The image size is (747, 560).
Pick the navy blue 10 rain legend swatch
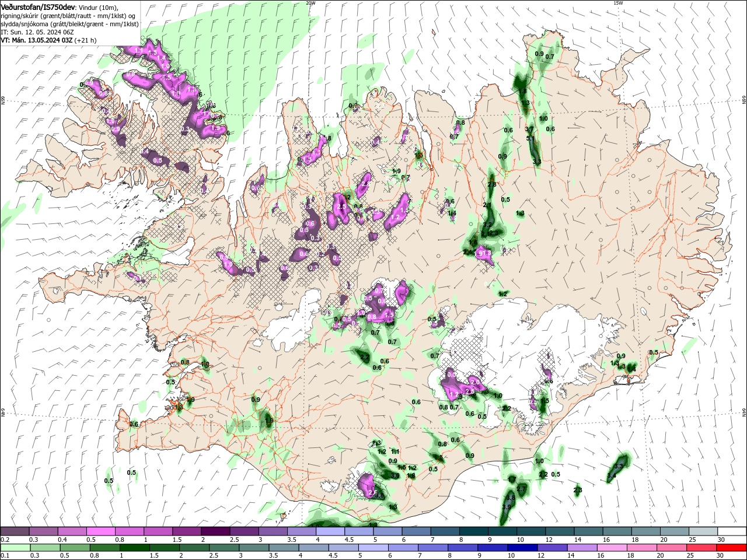pyautogui.click(x=522, y=548)
